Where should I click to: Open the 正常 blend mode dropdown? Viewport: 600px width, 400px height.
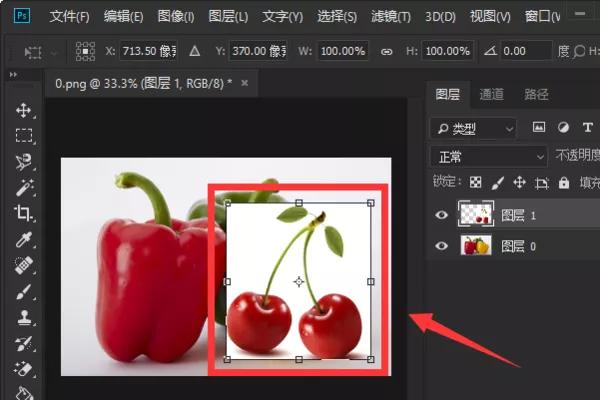[x=489, y=157]
